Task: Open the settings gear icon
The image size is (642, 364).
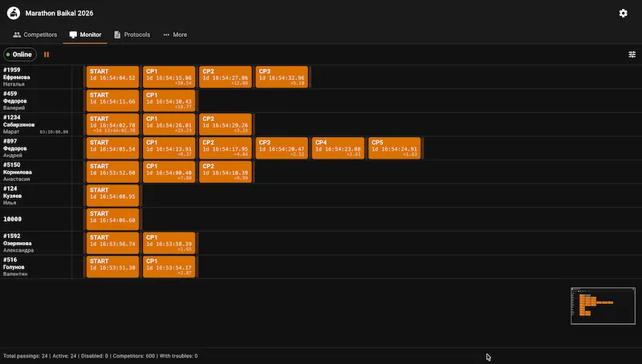Action: click(x=624, y=13)
